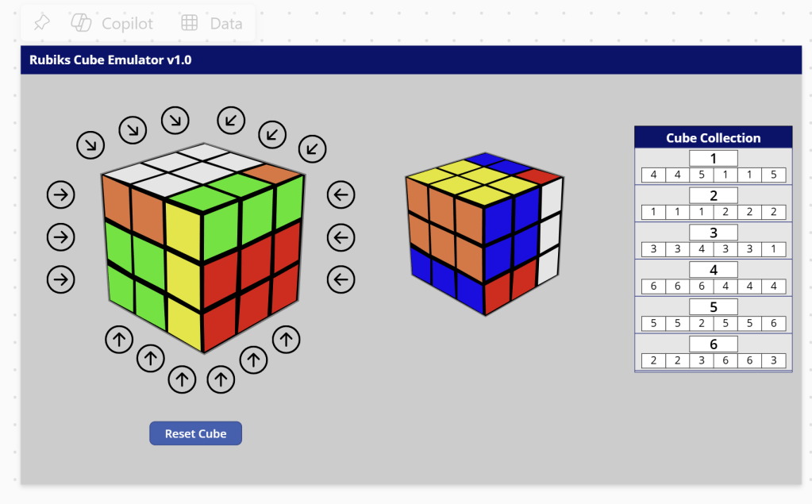Click the rightmost diagonal arrow above the large cube
The width and height of the screenshot is (812, 504).
point(312,148)
